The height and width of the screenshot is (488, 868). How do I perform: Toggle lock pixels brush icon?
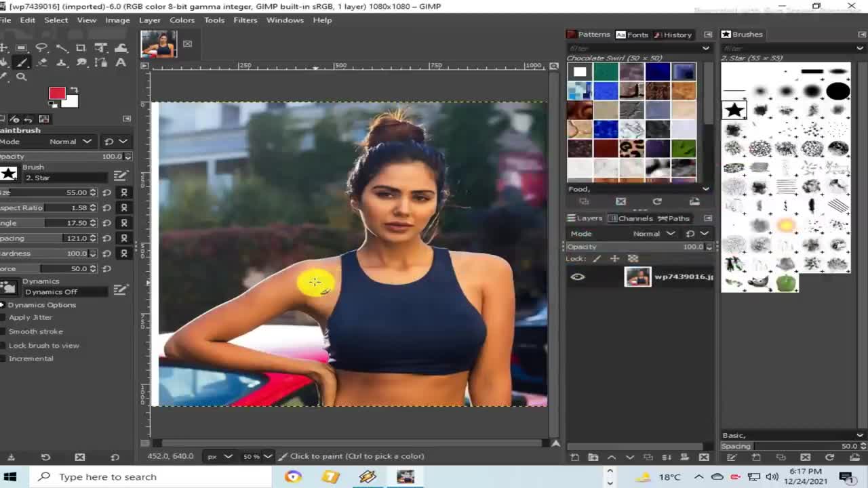[x=597, y=259]
